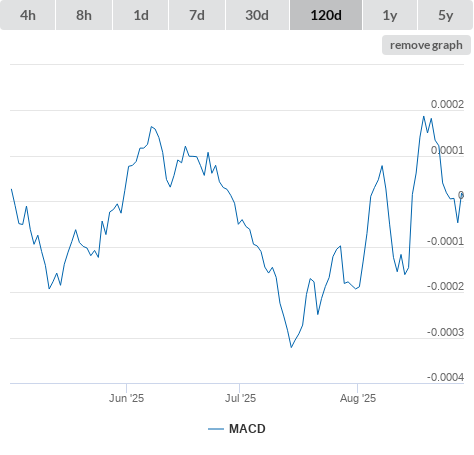Click the remove graph button
This screenshot has width=474, height=455.
pos(426,45)
